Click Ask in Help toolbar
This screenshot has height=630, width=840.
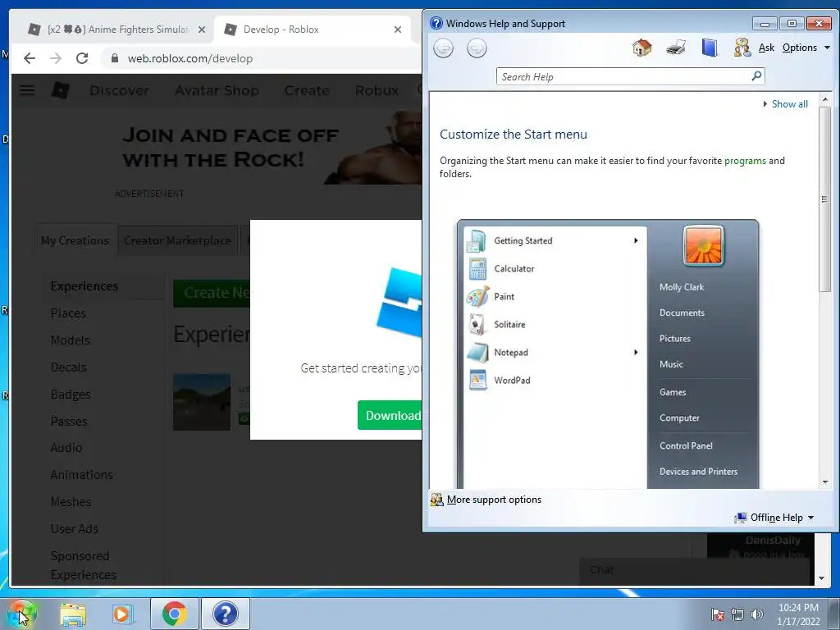(766, 48)
